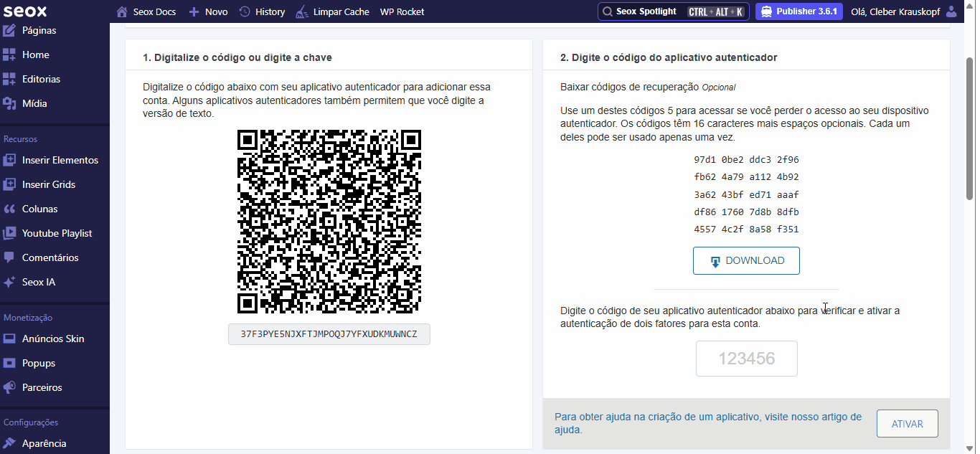Click the QR code image
980x454 pixels.
pos(329,222)
